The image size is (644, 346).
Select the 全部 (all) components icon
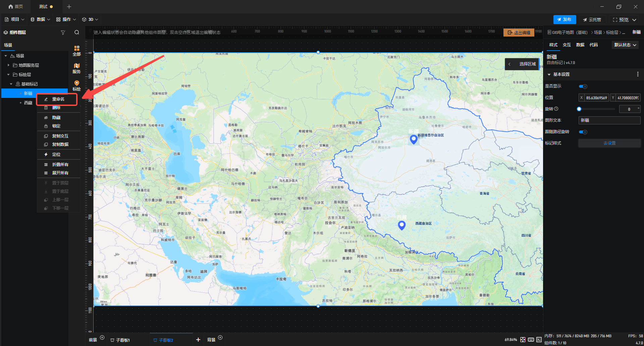(77, 51)
